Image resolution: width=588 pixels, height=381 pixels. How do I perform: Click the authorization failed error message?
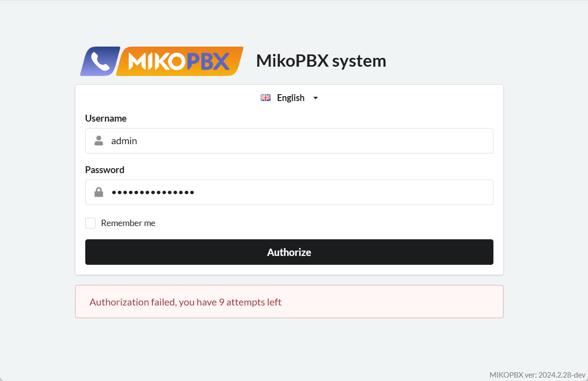(185, 302)
